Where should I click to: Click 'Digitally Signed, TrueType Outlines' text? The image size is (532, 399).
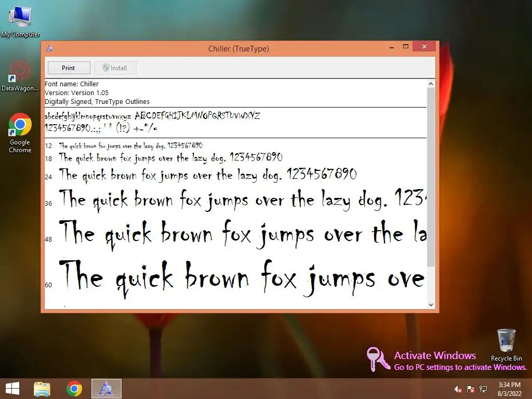97,101
